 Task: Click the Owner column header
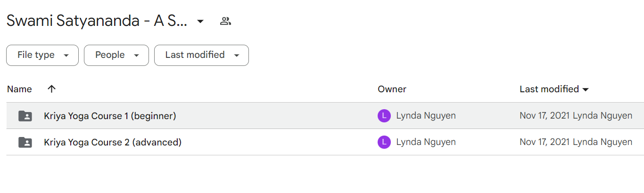click(x=392, y=89)
